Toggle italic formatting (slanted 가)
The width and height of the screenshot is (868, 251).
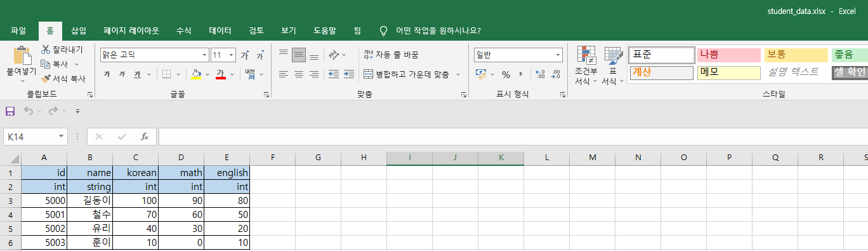pyautogui.click(x=122, y=74)
